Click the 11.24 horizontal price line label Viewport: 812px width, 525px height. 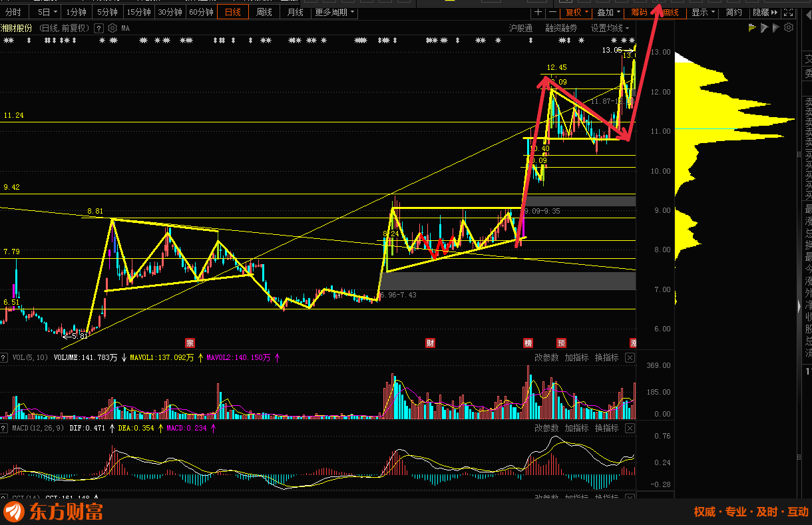click(x=13, y=116)
